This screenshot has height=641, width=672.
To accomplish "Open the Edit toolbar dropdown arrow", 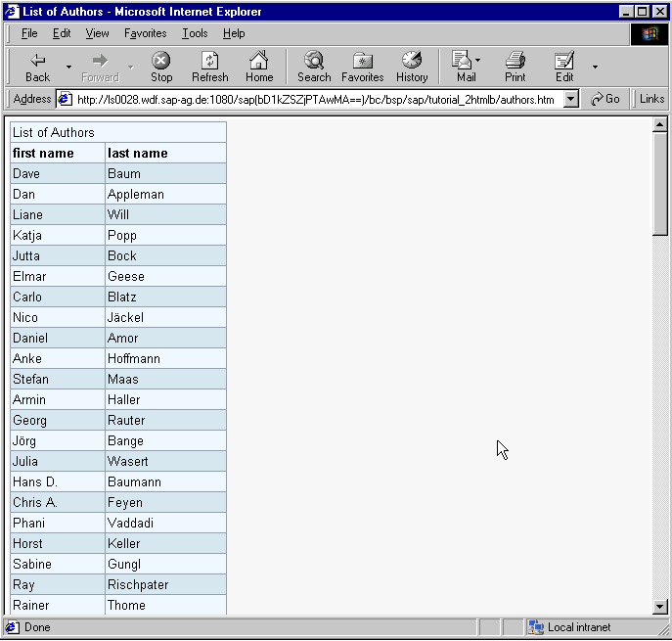I will click(595, 67).
